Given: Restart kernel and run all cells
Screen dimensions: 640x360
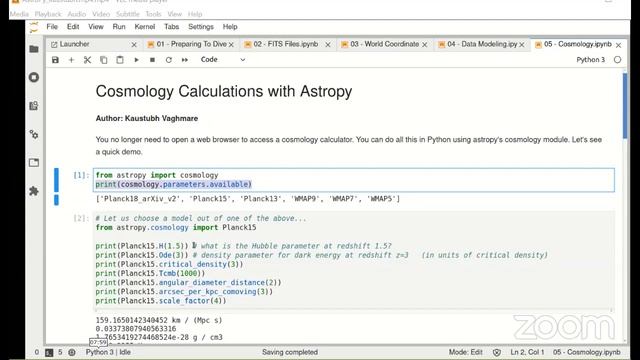Looking at the screenshot, I should pyautogui.click(x=185, y=60).
